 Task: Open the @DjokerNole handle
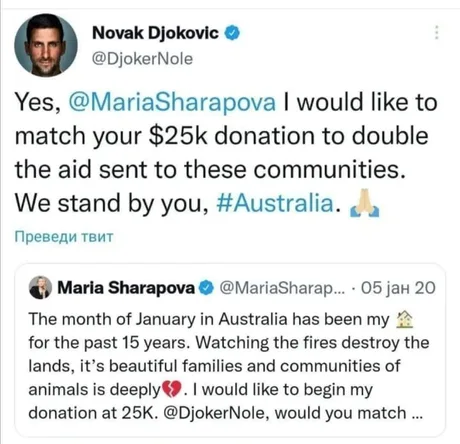142,59
